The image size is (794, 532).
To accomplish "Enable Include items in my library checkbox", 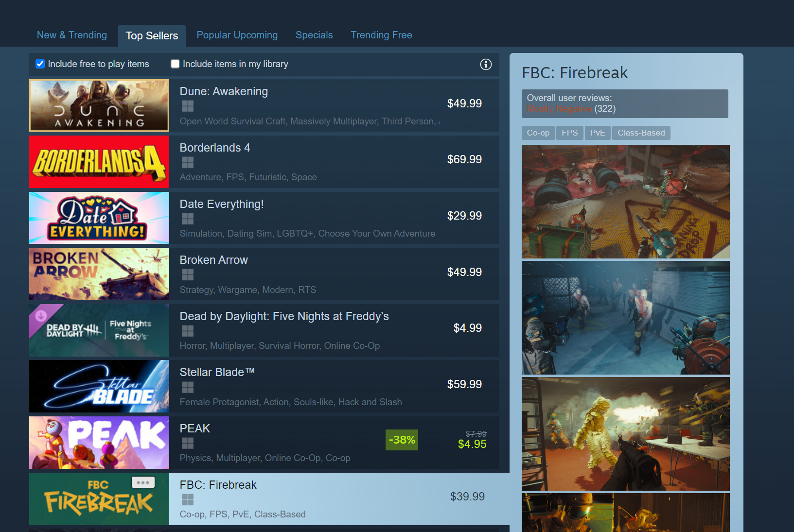I will [x=175, y=64].
